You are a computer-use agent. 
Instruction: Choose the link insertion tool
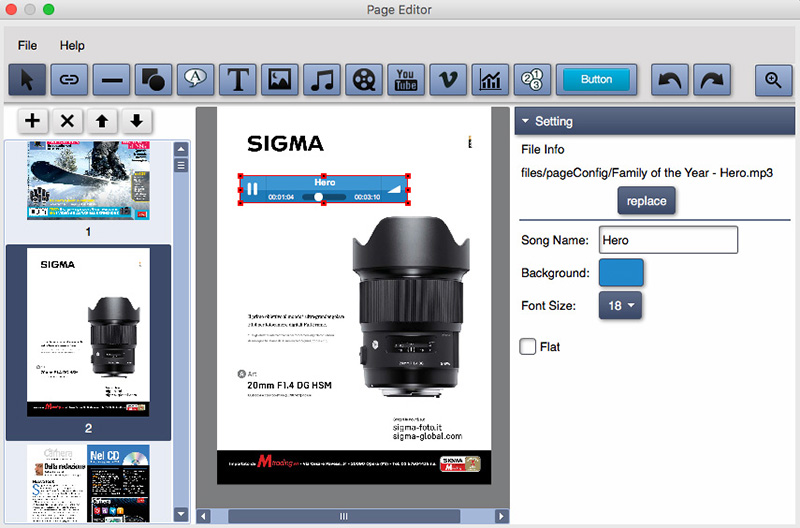[69, 80]
